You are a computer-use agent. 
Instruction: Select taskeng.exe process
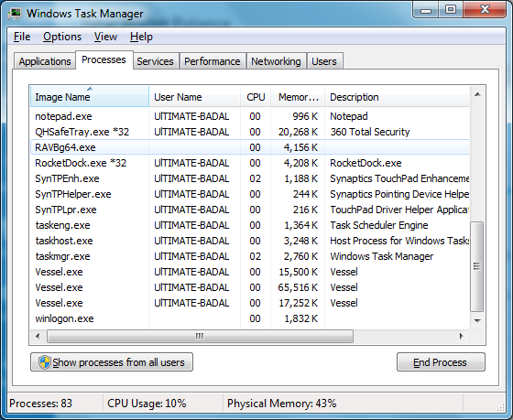249,225
